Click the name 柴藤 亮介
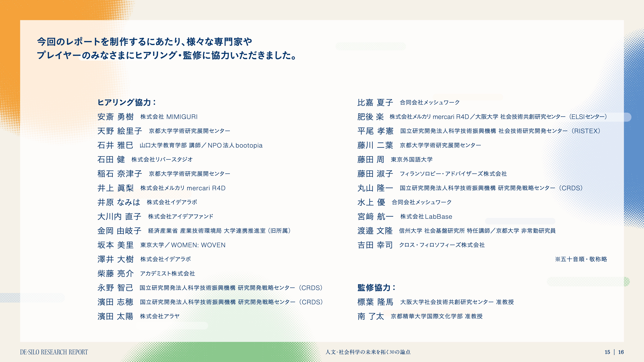The width and height of the screenshot is (644, 362). point(115,273)
